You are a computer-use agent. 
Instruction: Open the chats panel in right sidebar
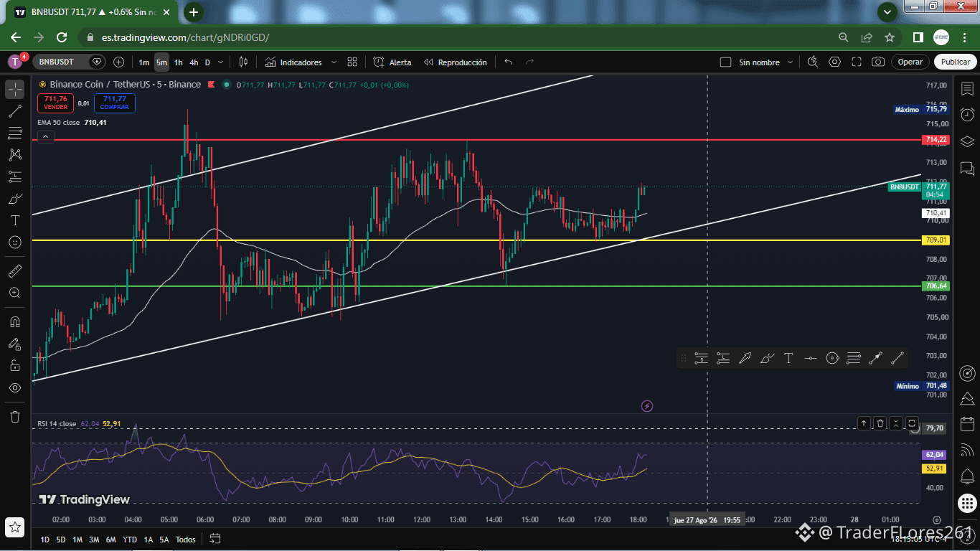(967, 169)
